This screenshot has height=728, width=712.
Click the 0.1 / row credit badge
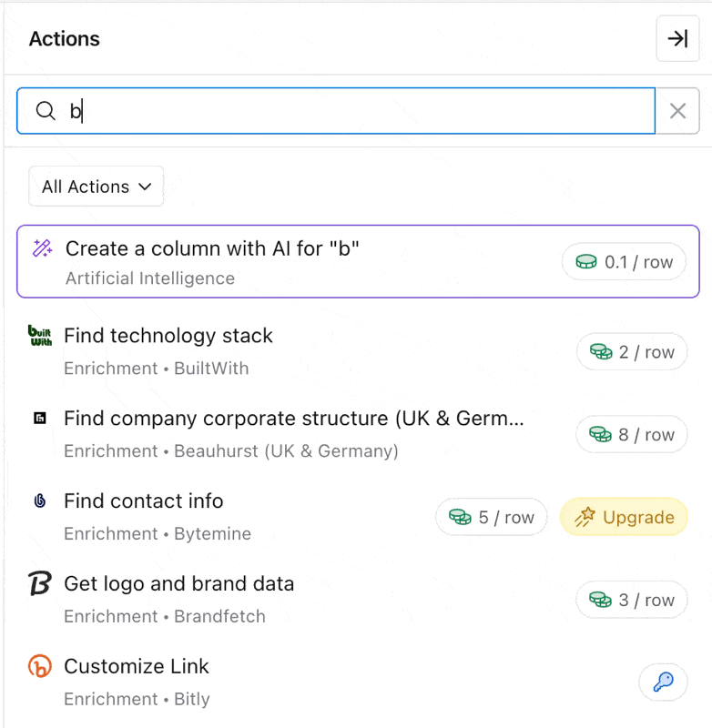(x=624, y=262)
